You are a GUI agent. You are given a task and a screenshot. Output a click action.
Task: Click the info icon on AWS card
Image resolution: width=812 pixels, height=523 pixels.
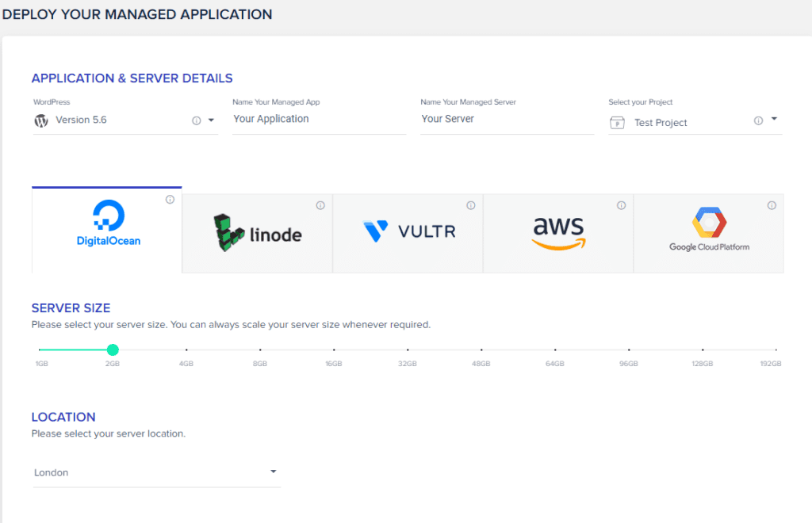point(622,205)
